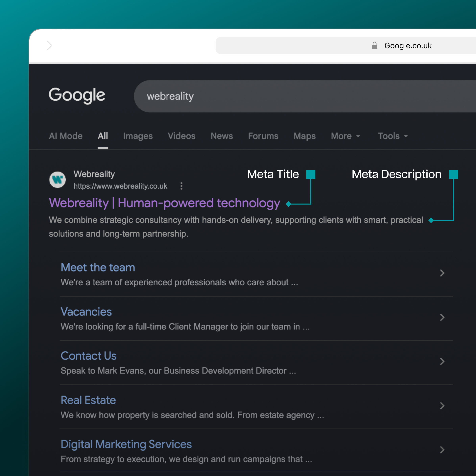Open the three-dot result options menu
Viewport: 476px width, 476px height.
[181, 186]
